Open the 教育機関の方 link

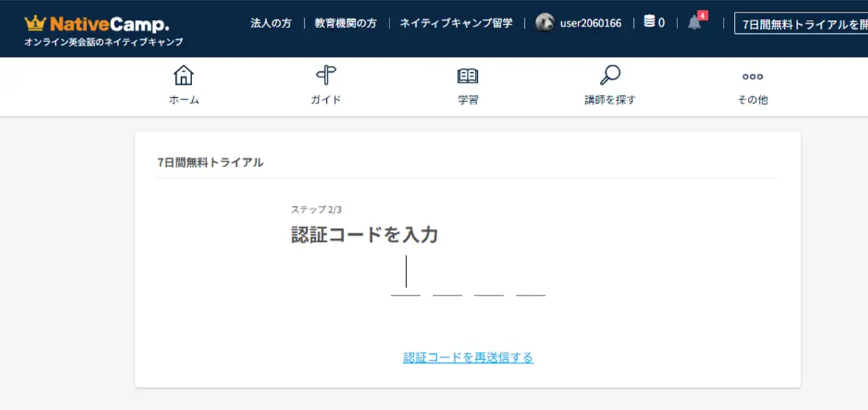[x=345, y=23]
